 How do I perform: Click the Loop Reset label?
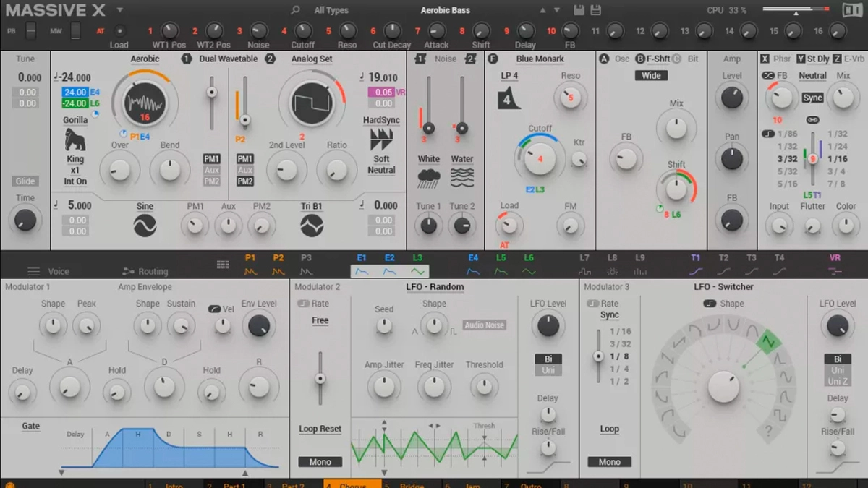pyautogui.click(x=320, y=429)
